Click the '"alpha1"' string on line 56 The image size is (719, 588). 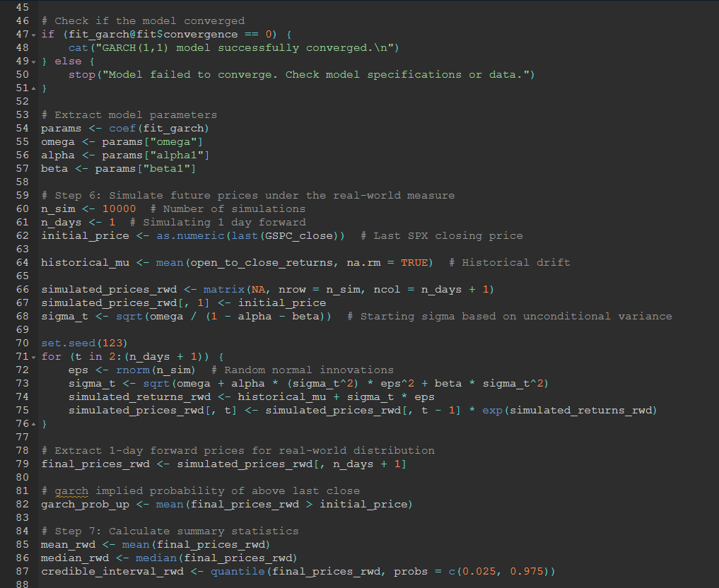(x=177, y=155)
